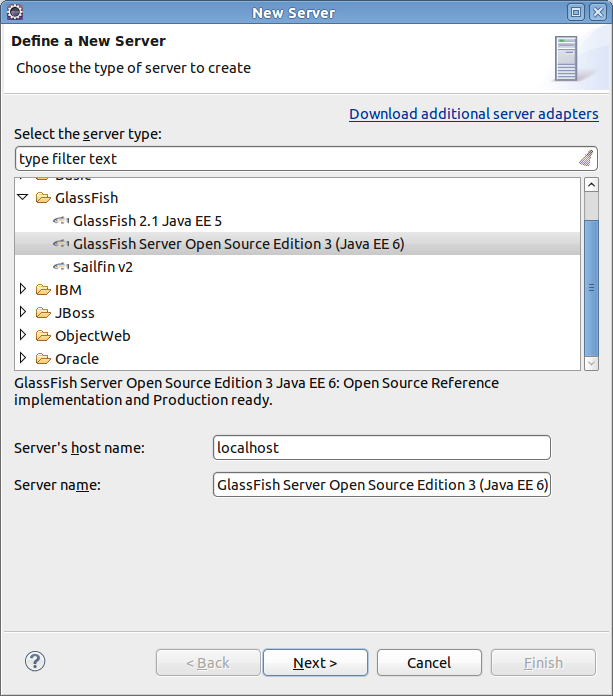Viewport: 613px width, 696px height.
Task: Maximize the New Server dialog
Action: click(576, 12)
